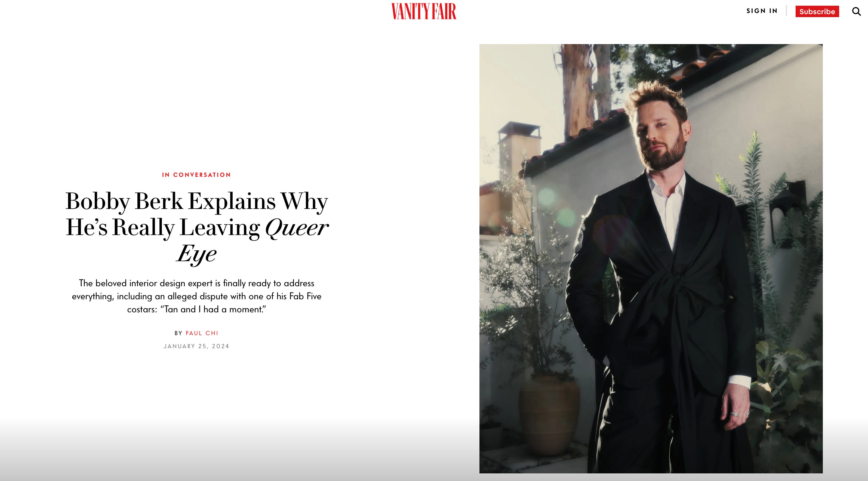
Task: Click the Bobby Berk article headline
Action: point(196,227)
